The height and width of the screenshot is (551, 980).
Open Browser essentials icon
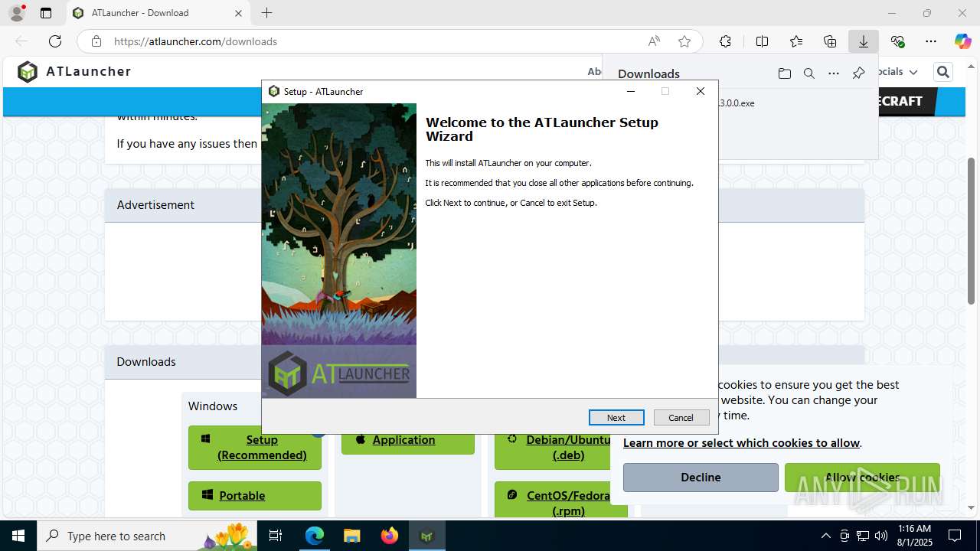click(x=897, y=41)
